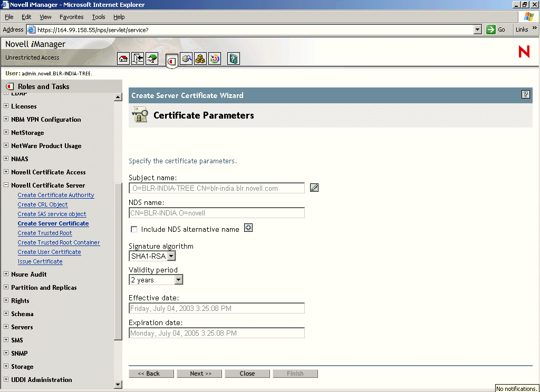Collapse Novell Certificate Server

point(6,184)
